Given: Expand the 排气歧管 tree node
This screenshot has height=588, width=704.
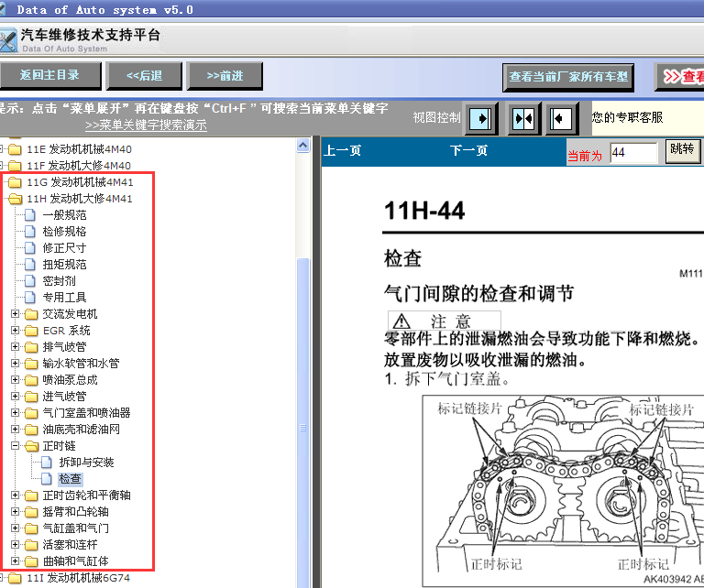Looking at the screenshot, I should pyautogui.click(x=15, y=347).
